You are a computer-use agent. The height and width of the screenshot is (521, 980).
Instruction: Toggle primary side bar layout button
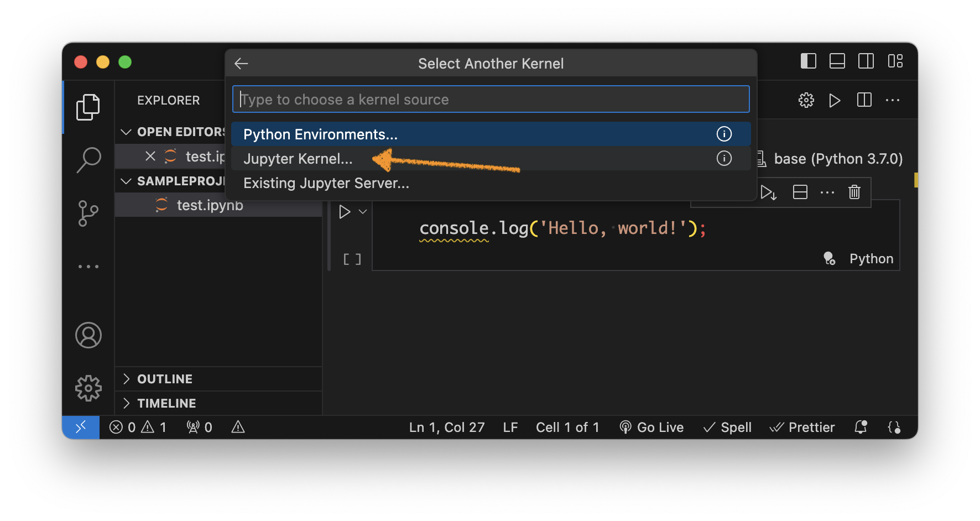[x=809, y=61]
